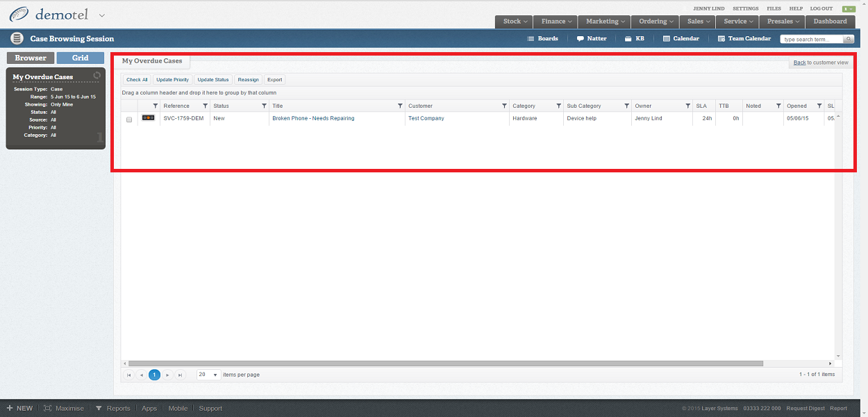Image resolution: width=868 pixels, height=417 pixels.
Task: Expand the Sales menu
Action: coord(699,22)
